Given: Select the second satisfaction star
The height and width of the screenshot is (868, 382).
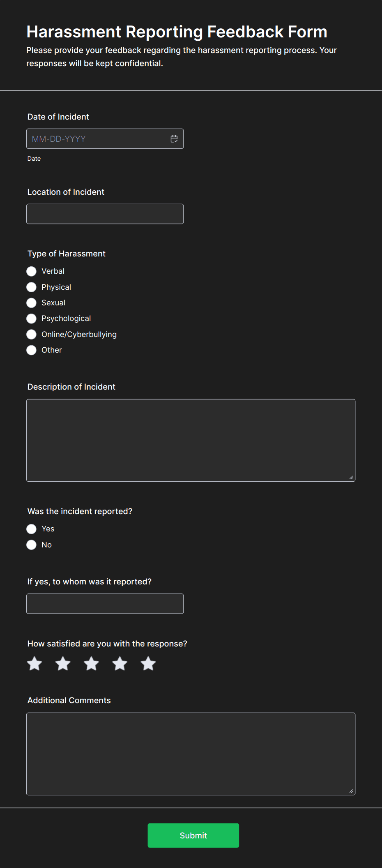Looking at the screenshot, I should click(x=63, y=664).
